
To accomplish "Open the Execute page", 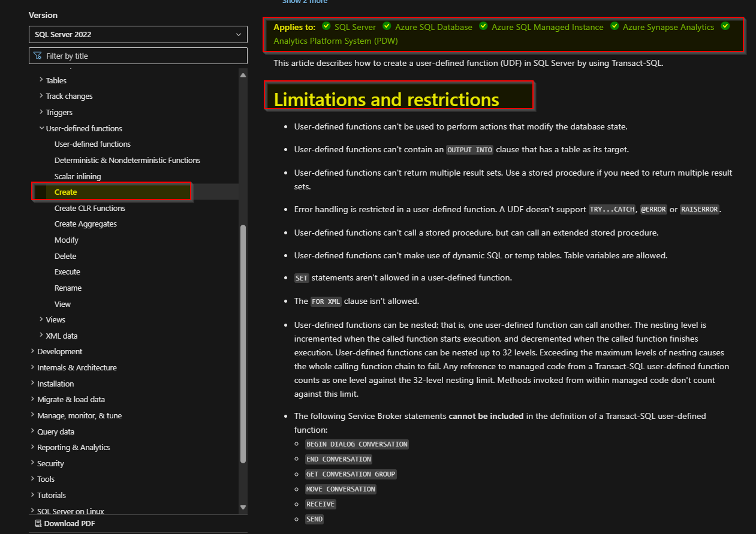I will [67, 271].
